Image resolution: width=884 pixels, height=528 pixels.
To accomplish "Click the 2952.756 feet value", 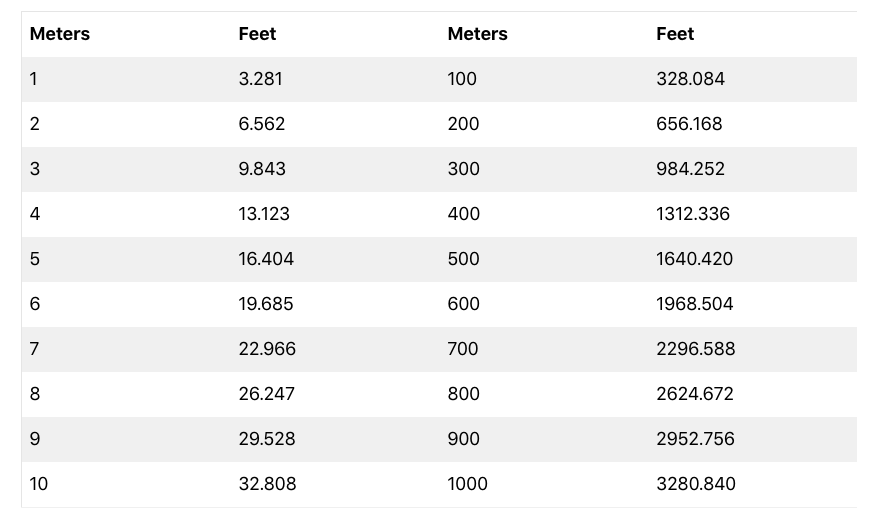I will (695, 439).
